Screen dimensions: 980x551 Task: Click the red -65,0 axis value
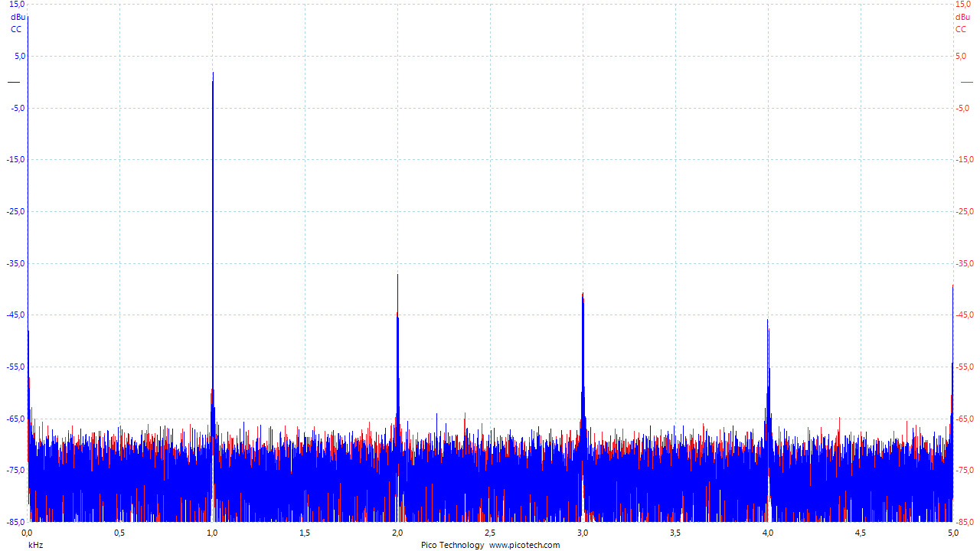click(965, 419)
